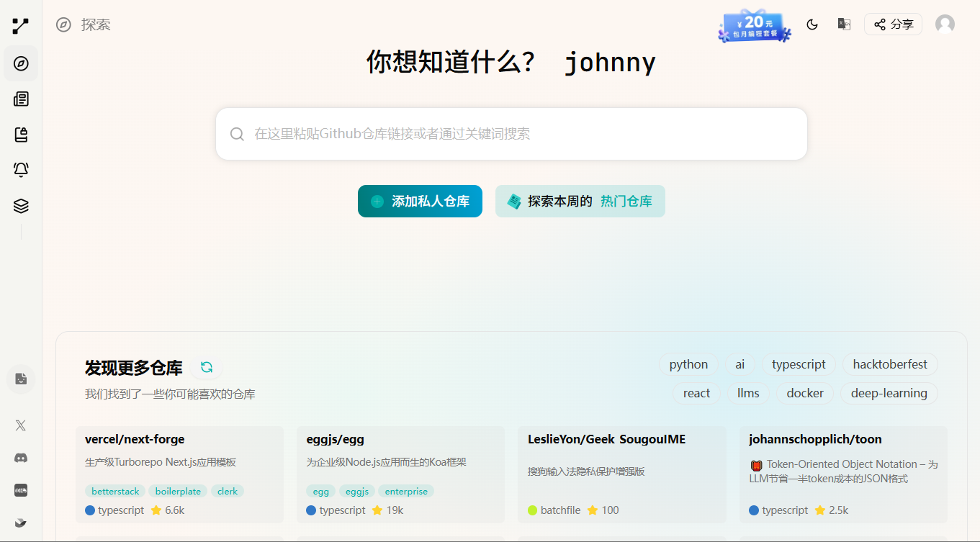The width and height of the screenshot is (980, 542).
Task: Click the layers stack icon in sidebar
Action: 21,205
